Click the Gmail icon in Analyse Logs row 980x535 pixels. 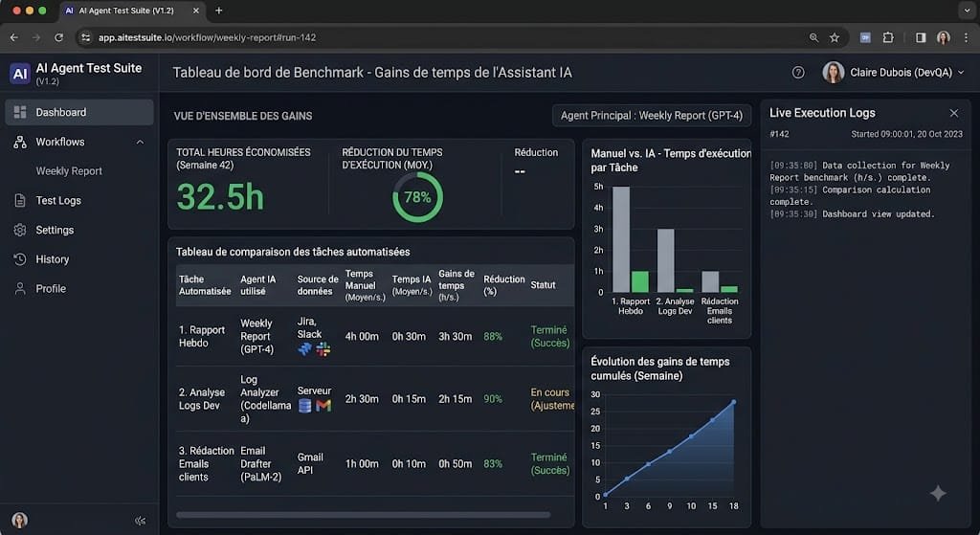[323, 406]
